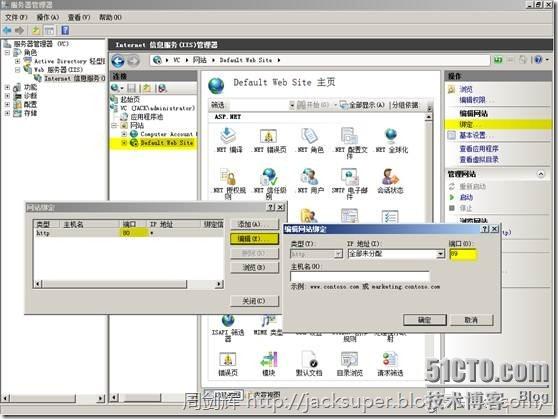Open the 错误页 icon in IIS section
The image size is (558, 419).
(228, 364)
